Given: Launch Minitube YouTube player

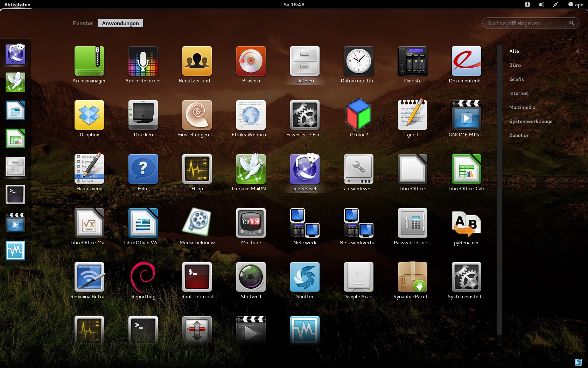Looking at the screenshot, I should (251, 223).
